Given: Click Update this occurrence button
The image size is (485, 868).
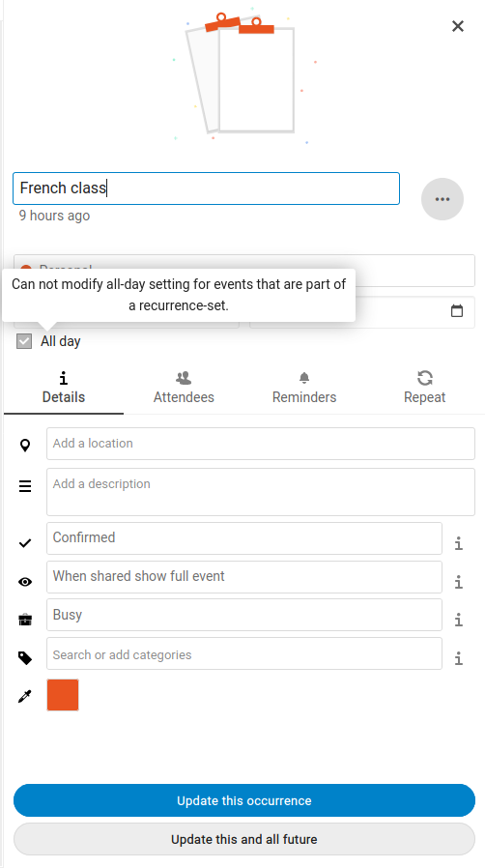Looking at the screenshot, I should click(x=243, y=800).
